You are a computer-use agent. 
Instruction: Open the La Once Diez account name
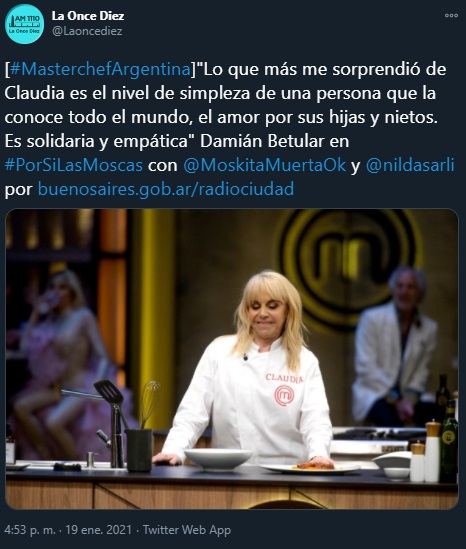tap(88, 16)
